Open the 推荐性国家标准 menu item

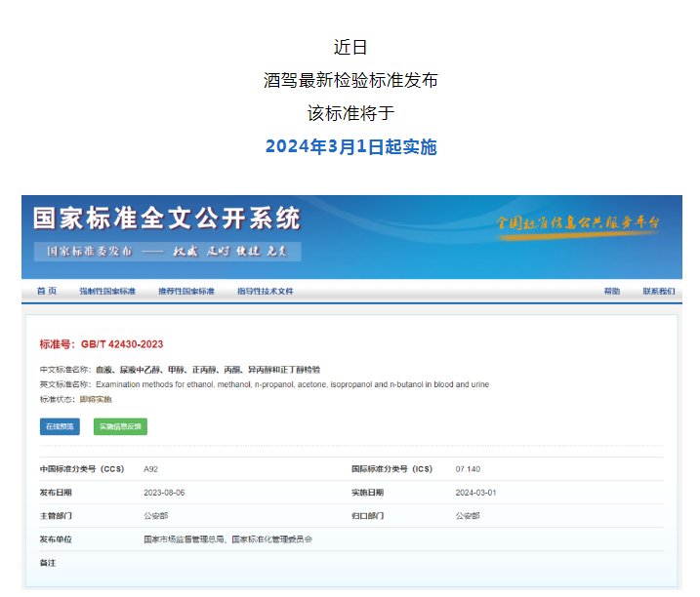tap(185, 292)
